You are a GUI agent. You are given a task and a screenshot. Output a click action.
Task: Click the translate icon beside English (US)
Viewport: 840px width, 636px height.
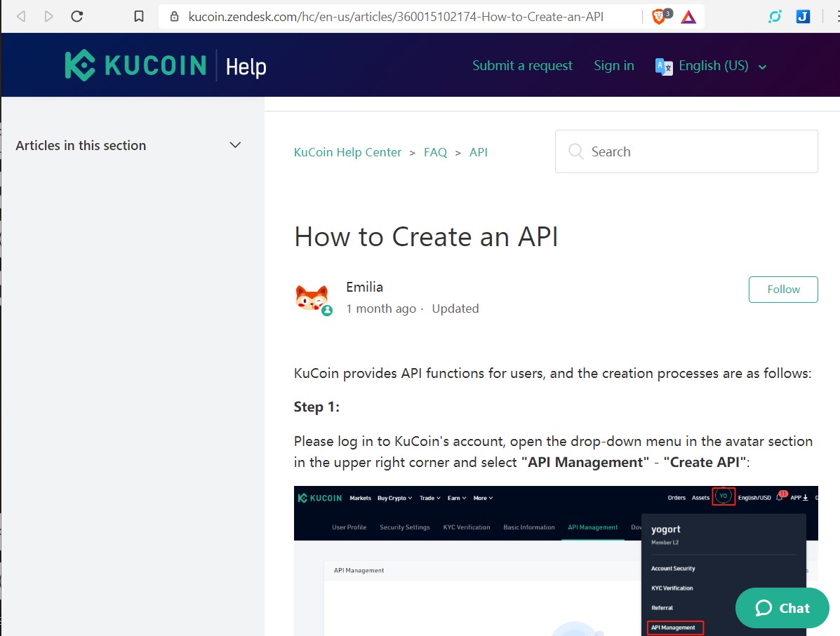664,67
